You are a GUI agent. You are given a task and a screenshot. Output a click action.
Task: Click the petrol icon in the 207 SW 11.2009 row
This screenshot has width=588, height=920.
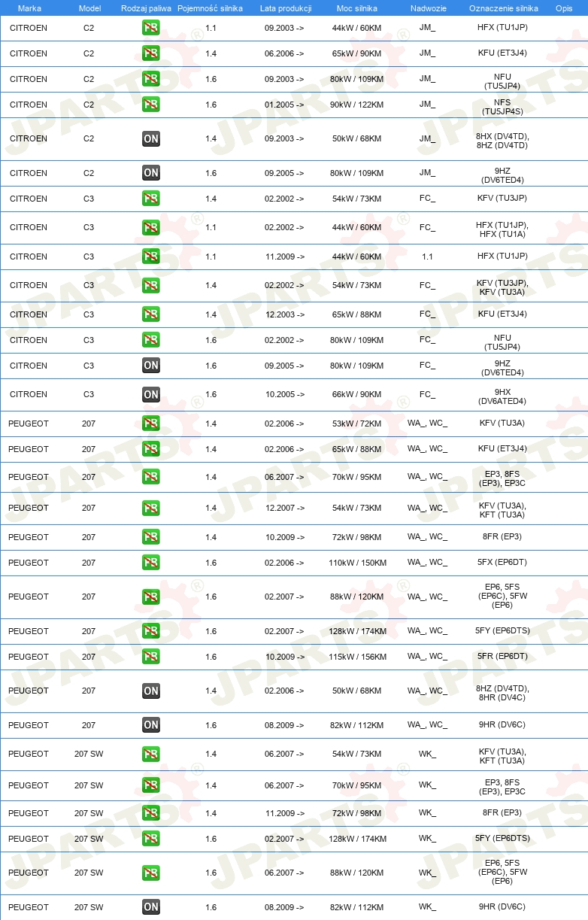[151, 813]
